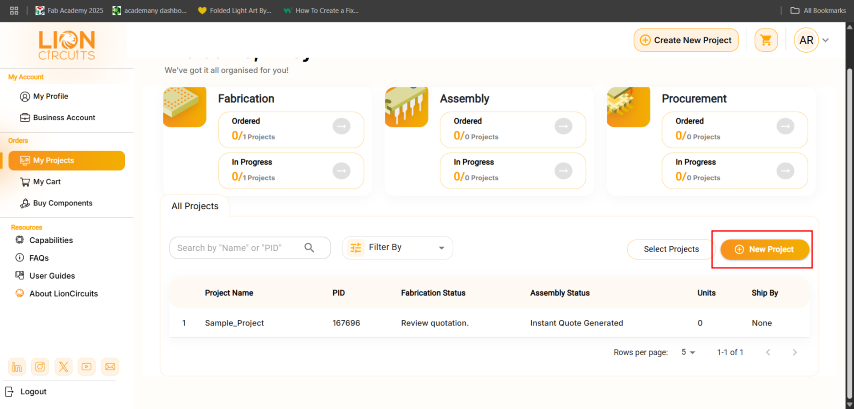The image size is (854, 409).
Task: Click the Lion Circuits logo
Action: tap(66, 45)
